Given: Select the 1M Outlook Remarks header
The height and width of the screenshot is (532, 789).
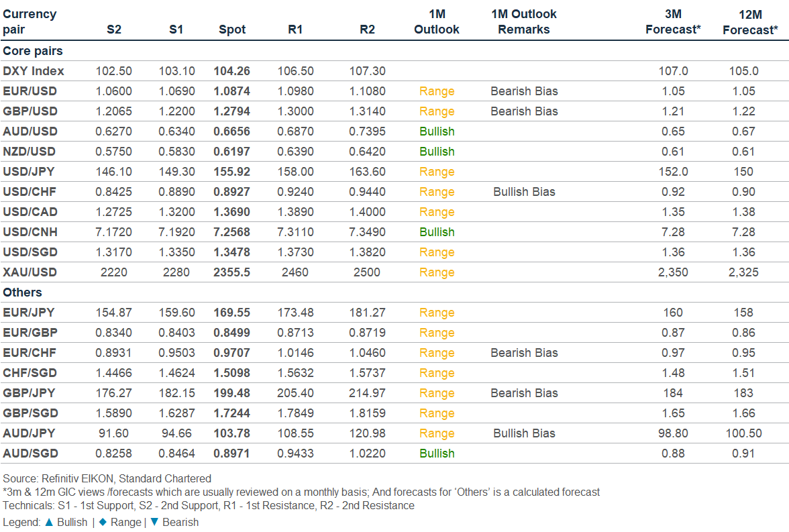Looking at the screenshot, I should (x=524, y=21).
